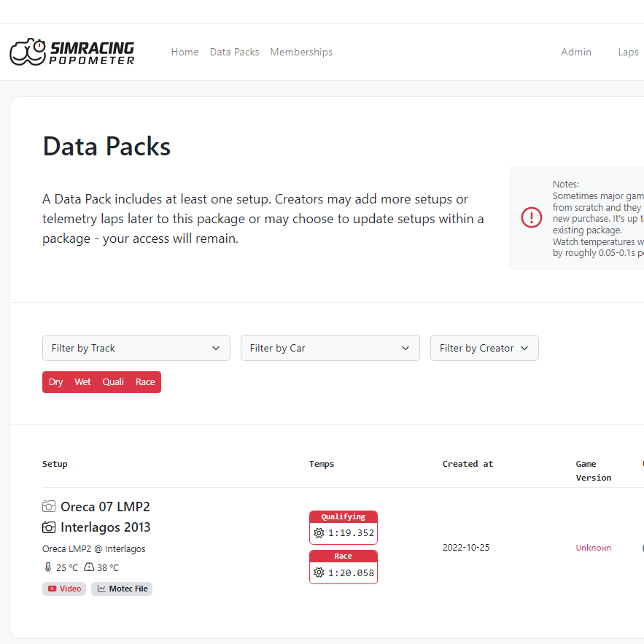
Task: Click the track temperature icon near 38 °C
Action: coord(89,567)
